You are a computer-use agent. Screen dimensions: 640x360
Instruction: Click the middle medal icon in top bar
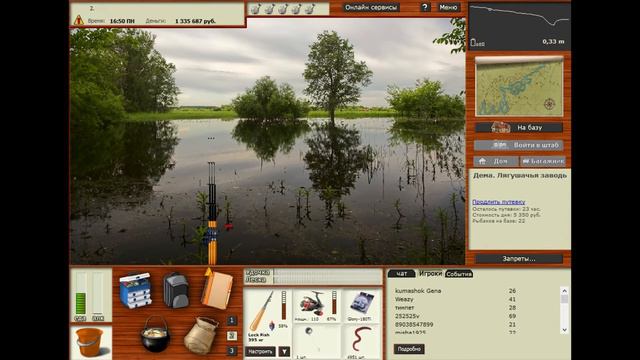(x=282, y=9)
